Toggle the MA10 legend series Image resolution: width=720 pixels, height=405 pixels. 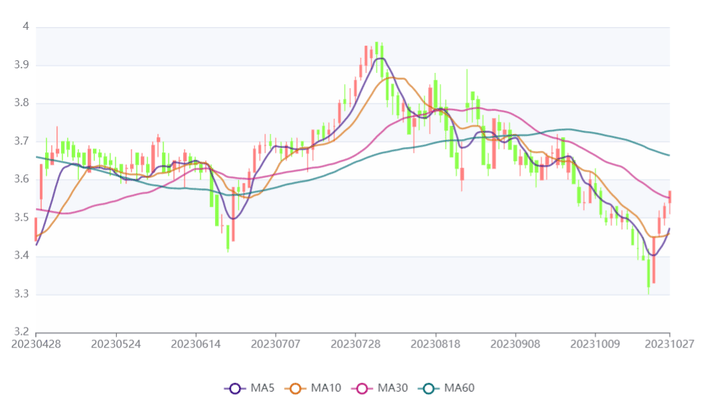coord(313,388)
